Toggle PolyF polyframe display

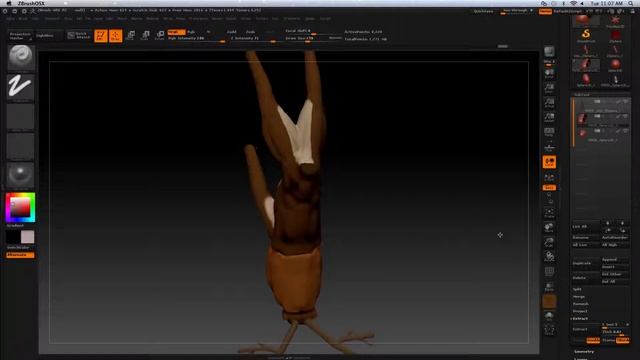point(549,272)
